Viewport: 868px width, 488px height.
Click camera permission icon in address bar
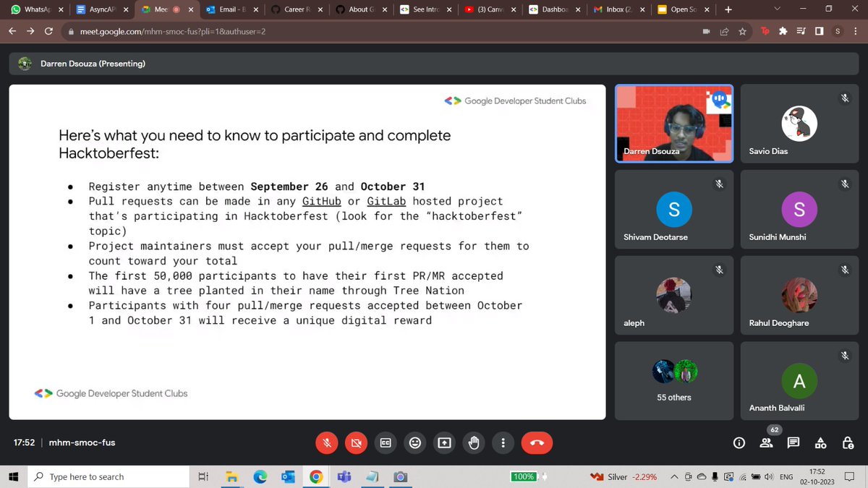pyautogui.click(x=707, y=32)
